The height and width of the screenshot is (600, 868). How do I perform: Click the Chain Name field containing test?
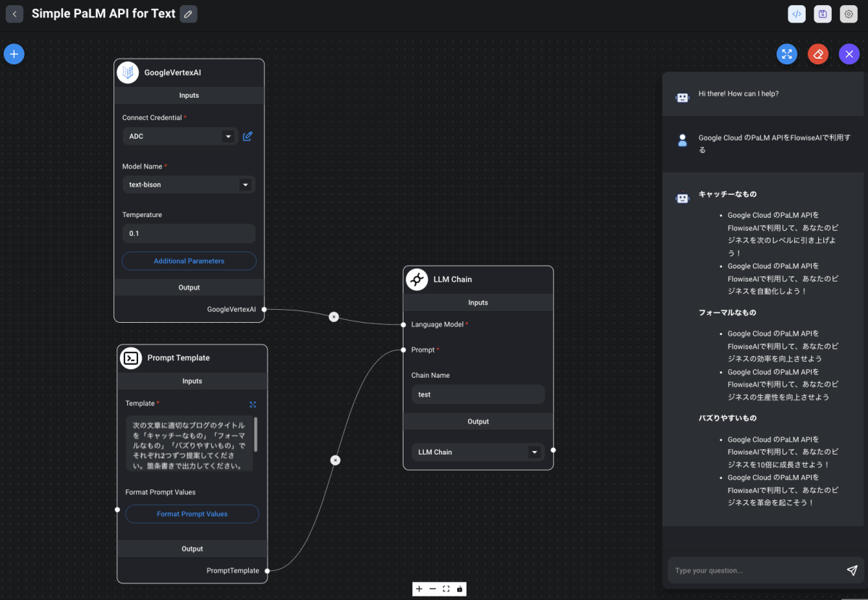[477, 394]
